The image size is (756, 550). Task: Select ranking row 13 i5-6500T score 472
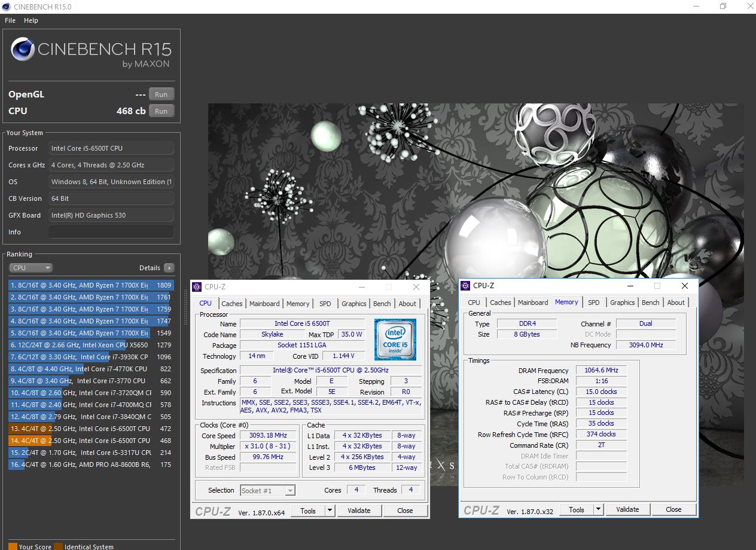coord(91,429)
